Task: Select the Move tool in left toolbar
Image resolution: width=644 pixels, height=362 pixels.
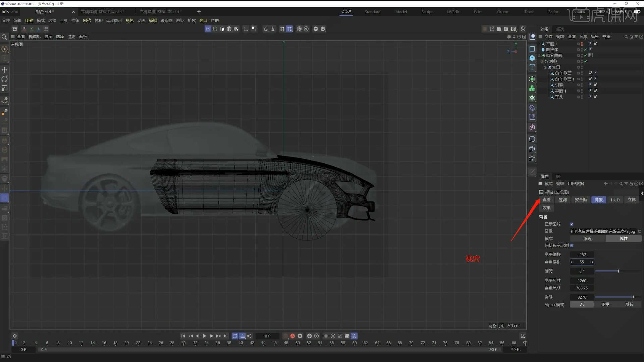Action: click(5, 70)
